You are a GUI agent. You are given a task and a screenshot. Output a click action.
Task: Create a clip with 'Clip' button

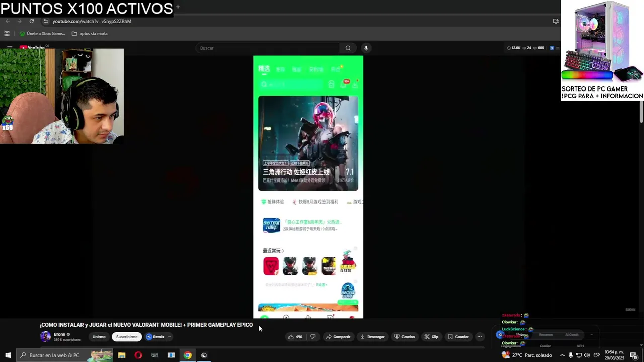pos(431,337)
